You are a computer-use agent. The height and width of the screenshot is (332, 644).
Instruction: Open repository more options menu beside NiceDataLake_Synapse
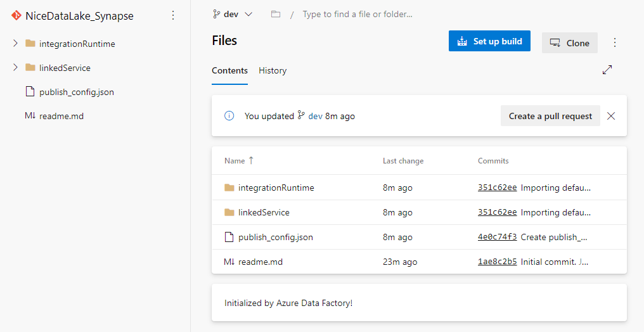pos(173,16)
